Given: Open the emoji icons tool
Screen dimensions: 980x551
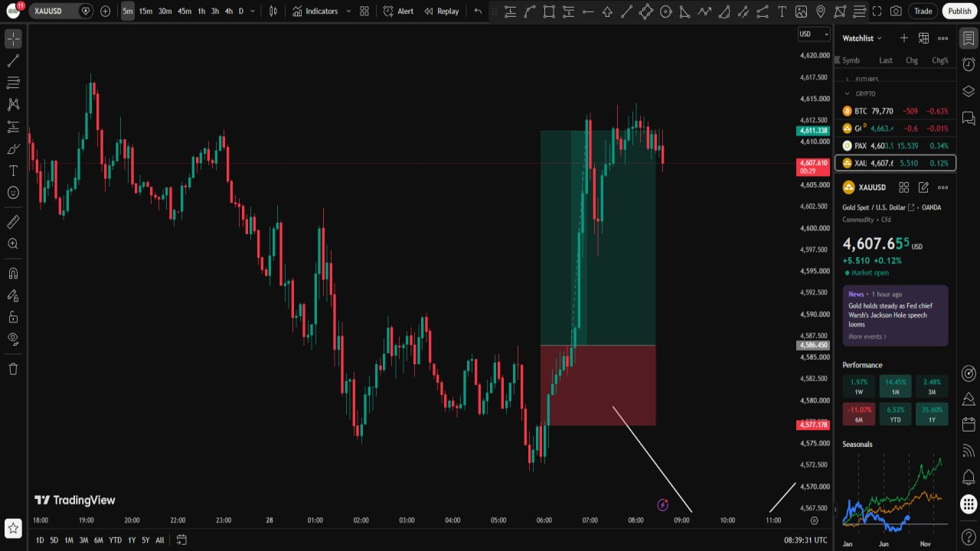Looking at the screenshot, I should pyautogui.click(x=13, y=193).
